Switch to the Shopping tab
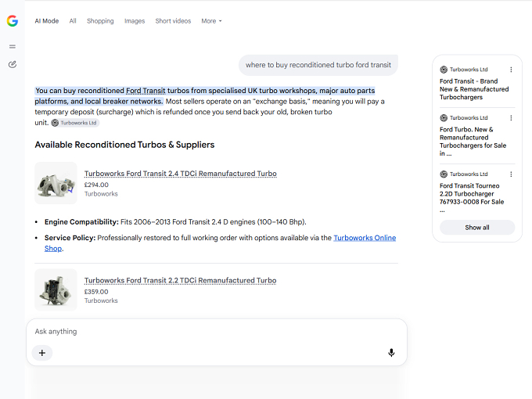 click(100, 21)
